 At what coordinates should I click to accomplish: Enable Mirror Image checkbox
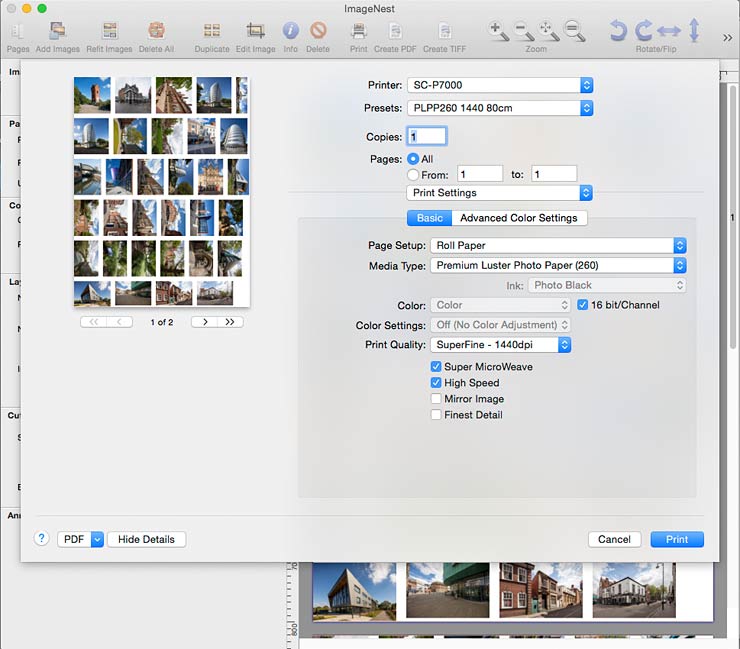pos(436,399)
